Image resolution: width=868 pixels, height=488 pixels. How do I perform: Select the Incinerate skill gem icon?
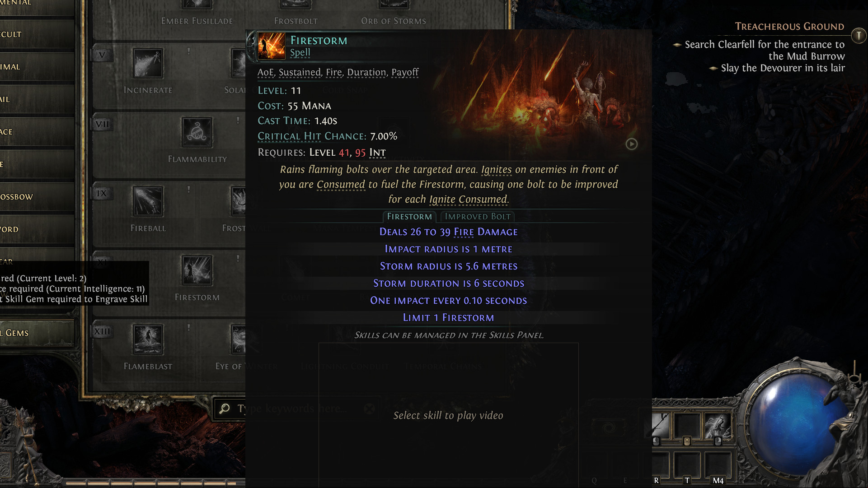click(x=148, y=63)
